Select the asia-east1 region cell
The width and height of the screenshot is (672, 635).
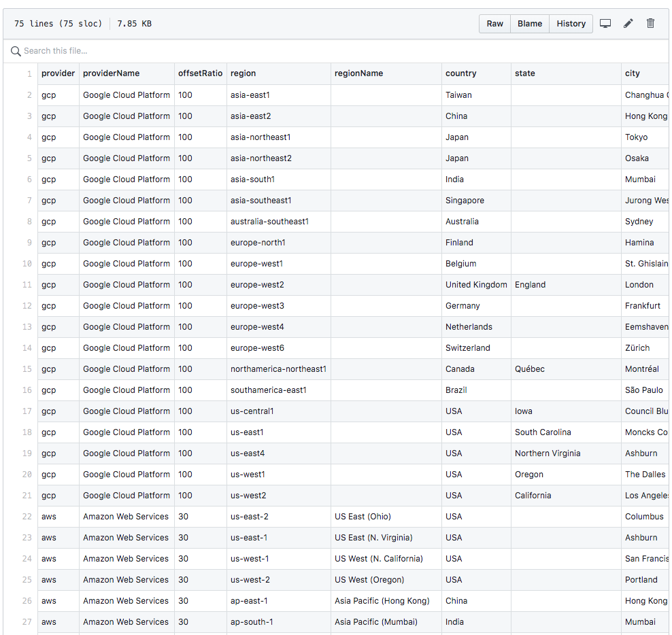click(x=279, y=95)
